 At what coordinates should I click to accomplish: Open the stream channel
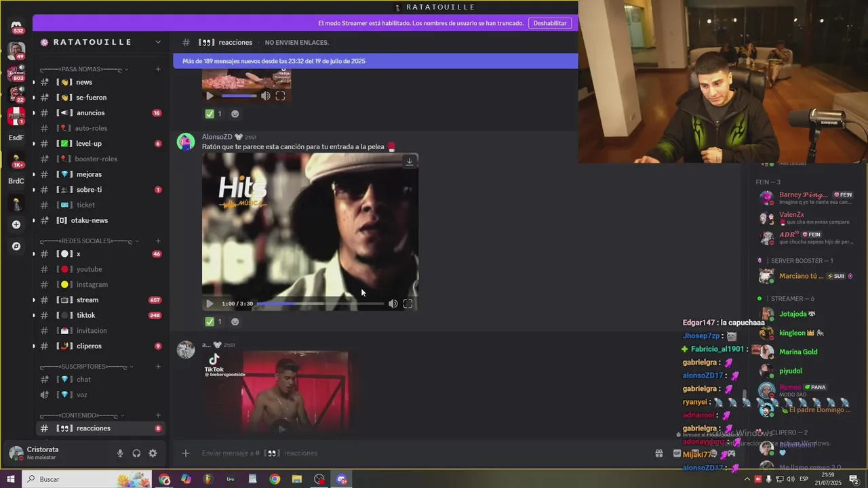tap(100, 300)
